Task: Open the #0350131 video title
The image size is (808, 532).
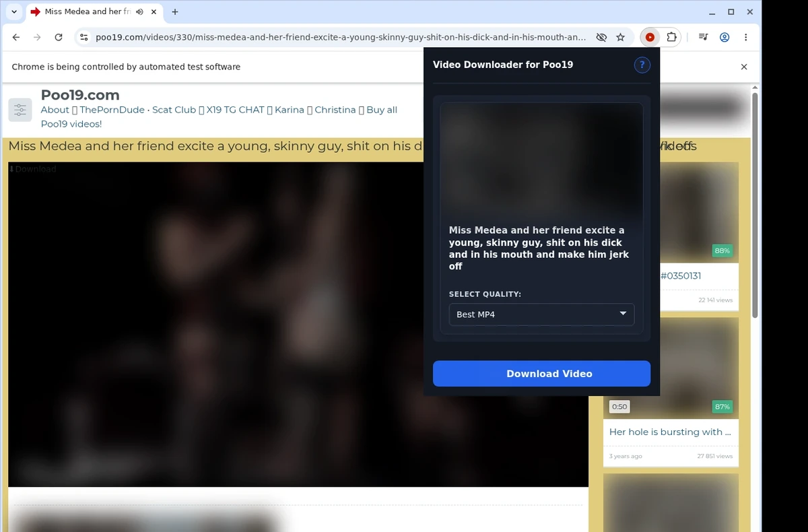Action: 681,275
